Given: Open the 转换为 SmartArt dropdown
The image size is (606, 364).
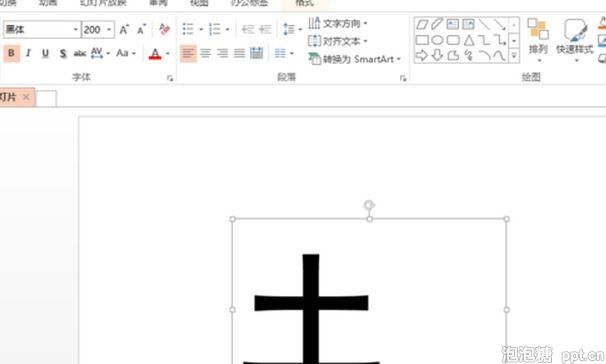Looking at the screenshot, I should (x=354, y=59).
